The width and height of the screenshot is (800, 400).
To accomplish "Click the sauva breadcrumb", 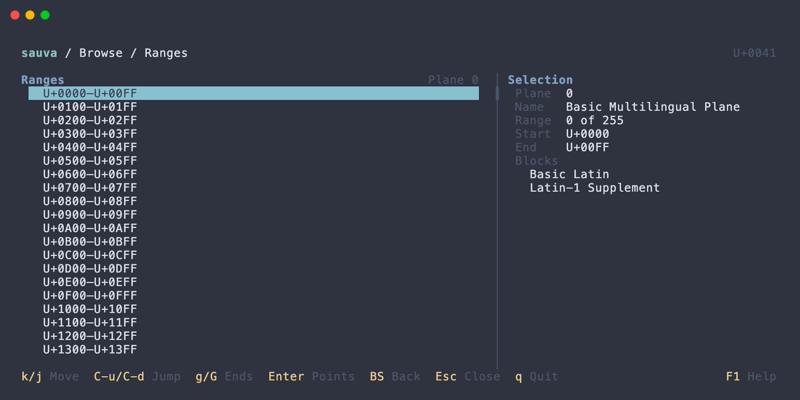I will (x=39, y=53).
